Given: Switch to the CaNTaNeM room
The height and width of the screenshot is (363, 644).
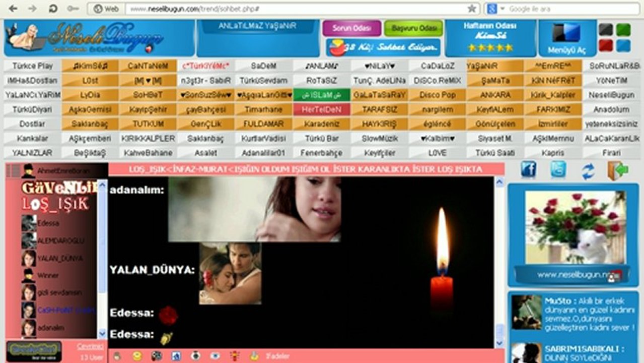Looking at the screenshot, I should click(148, 66).
